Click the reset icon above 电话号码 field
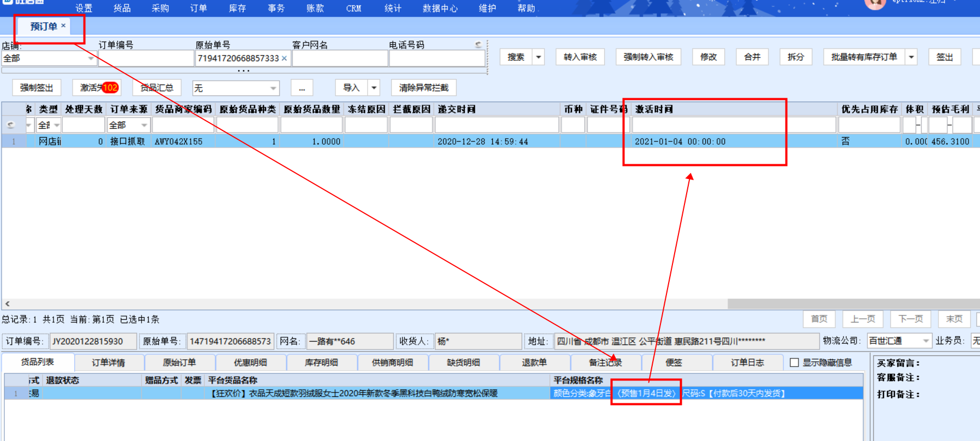Viewport: 980px width, 441px height. (x=479, y=45)
